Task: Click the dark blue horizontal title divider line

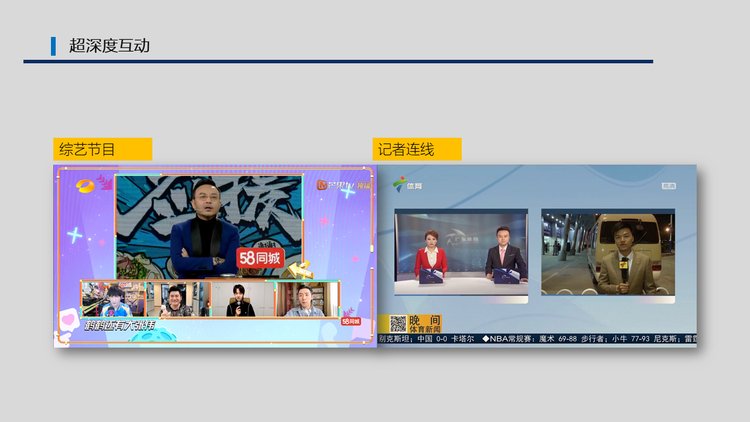Action: [x=338, y=62]
